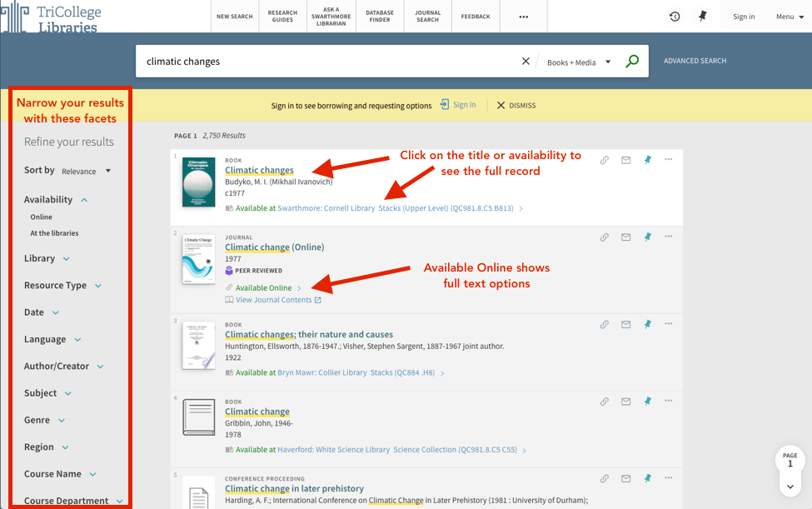Open Journal Search in top navigation
This screenshot has height=509, width=812.
428,17
